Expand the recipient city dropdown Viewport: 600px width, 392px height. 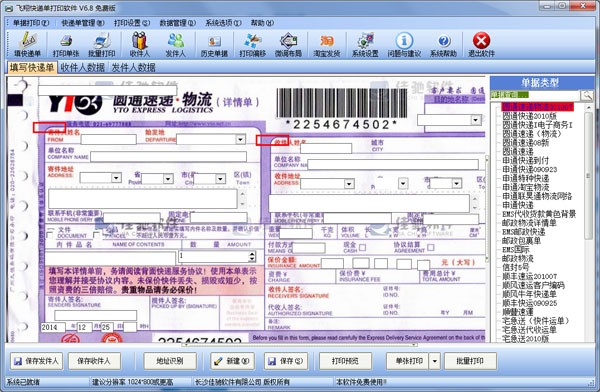click(x=456, y=183)
